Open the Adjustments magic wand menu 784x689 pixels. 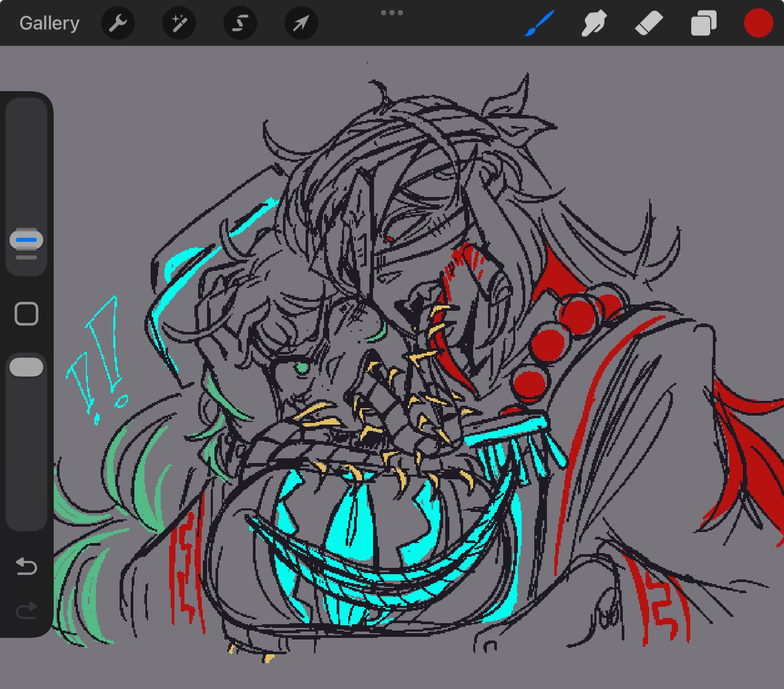[x=179, y=23]
